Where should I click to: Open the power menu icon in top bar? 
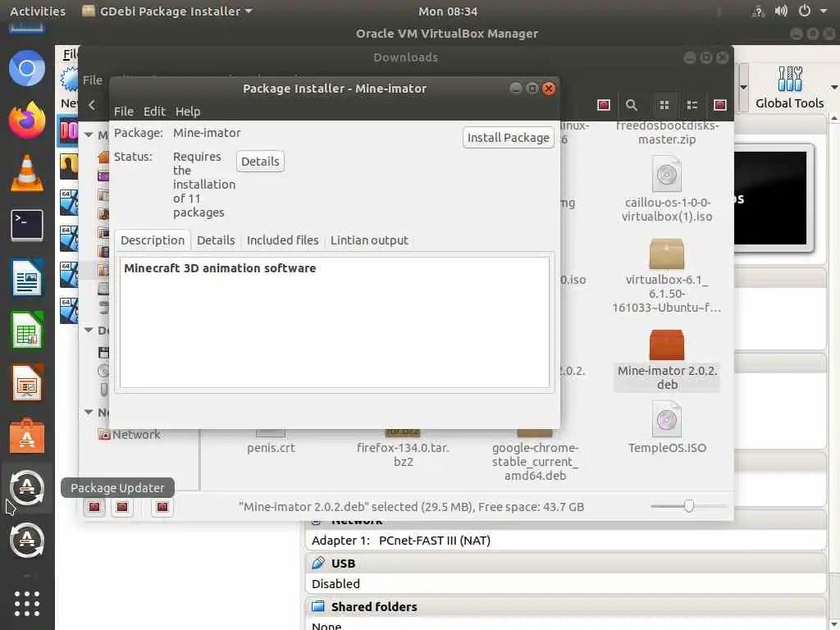tap(804, 11)
